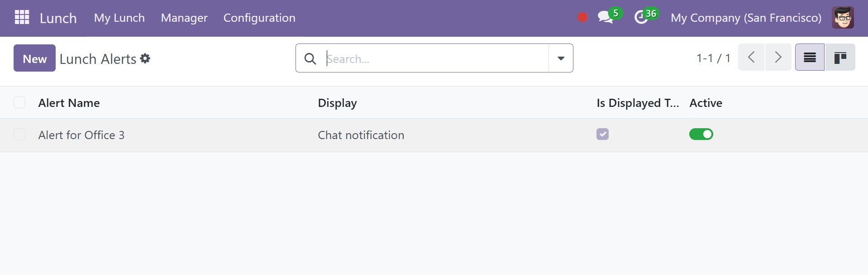Open the chat messages icon
This screenshot has width=868, height=275.
point(605,18)
